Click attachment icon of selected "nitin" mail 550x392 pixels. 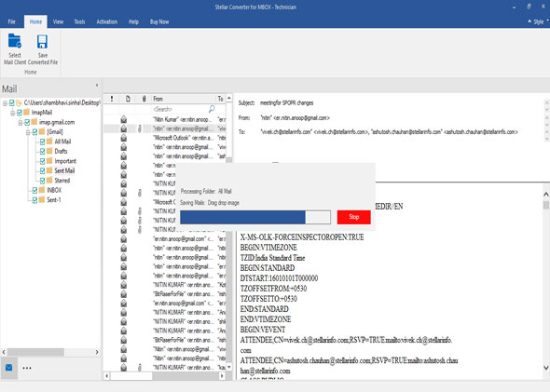[140, 128]
